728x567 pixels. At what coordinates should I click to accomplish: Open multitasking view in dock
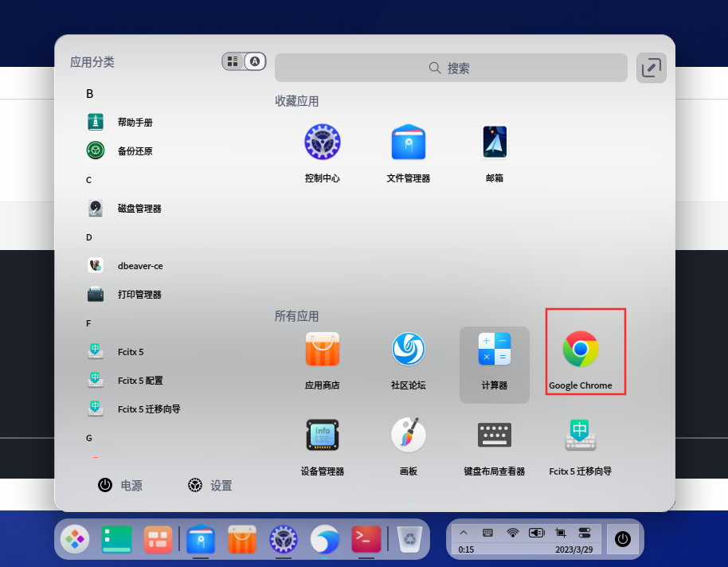pos(158,539)
